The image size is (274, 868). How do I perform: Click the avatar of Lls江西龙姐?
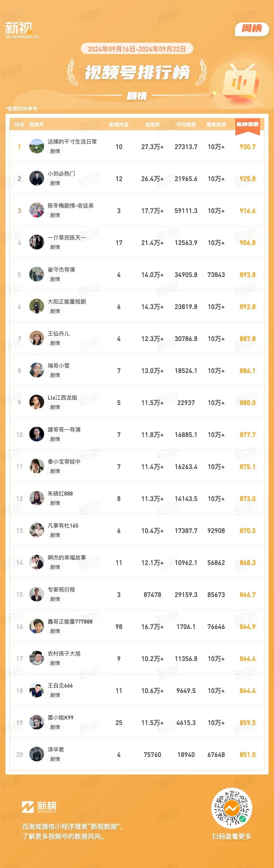tap(36, 402)
